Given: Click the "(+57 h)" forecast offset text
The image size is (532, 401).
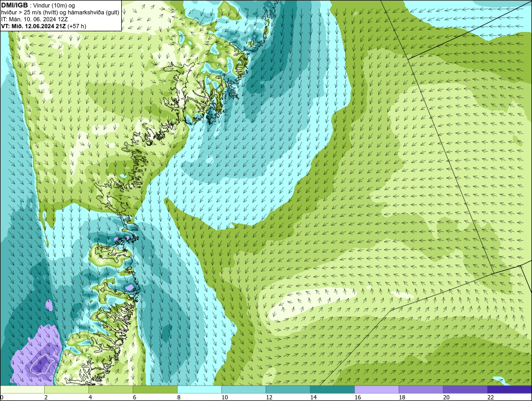Looking at the screenshot, I should coord(77,26).
